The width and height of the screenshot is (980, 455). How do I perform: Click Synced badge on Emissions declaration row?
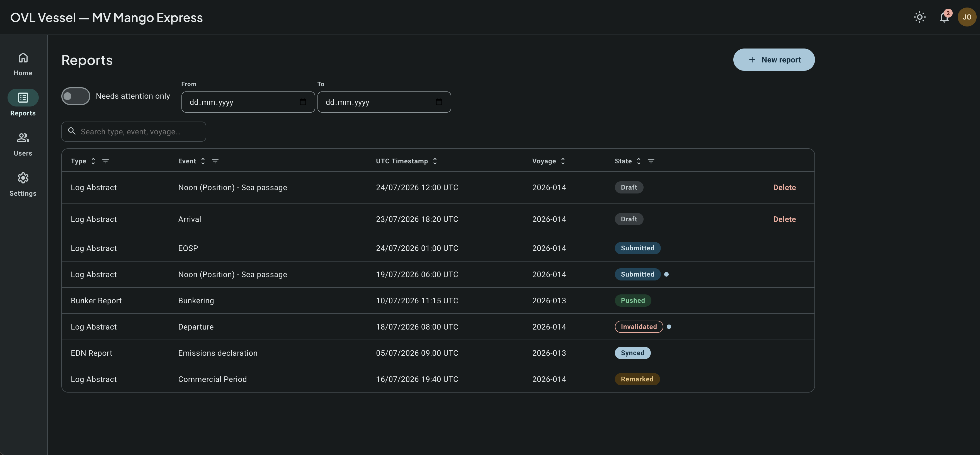(633, 353)
